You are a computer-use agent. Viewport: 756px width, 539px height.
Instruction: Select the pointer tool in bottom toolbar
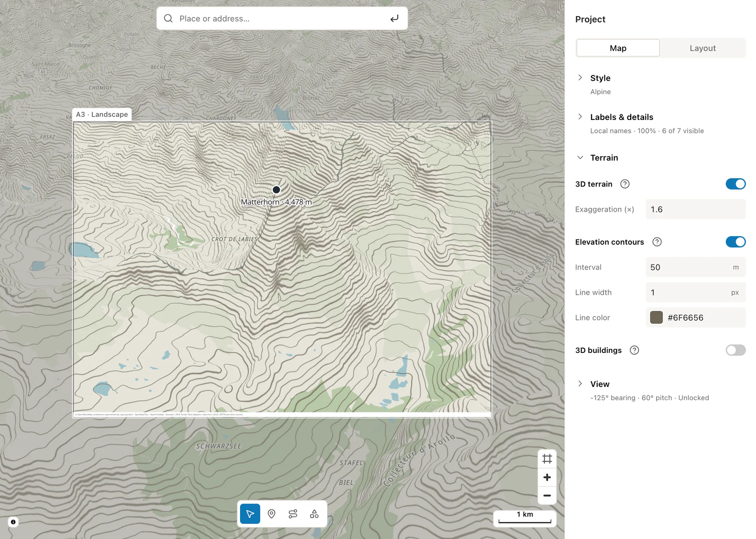[x=250, y=514]
